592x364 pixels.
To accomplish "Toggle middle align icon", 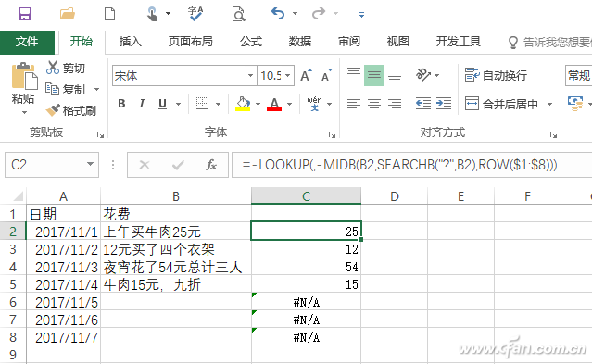I will pos(374,75).
